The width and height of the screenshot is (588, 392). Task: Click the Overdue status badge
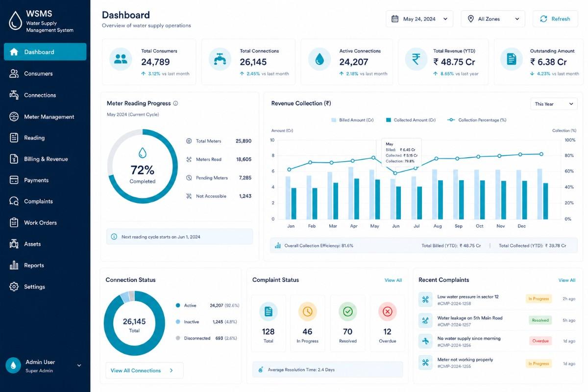point(540,341)
